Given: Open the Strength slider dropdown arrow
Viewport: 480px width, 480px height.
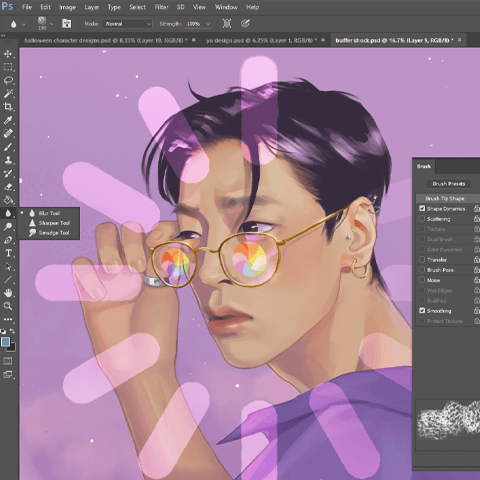Looking at the screenshot, I should [208, 24].
